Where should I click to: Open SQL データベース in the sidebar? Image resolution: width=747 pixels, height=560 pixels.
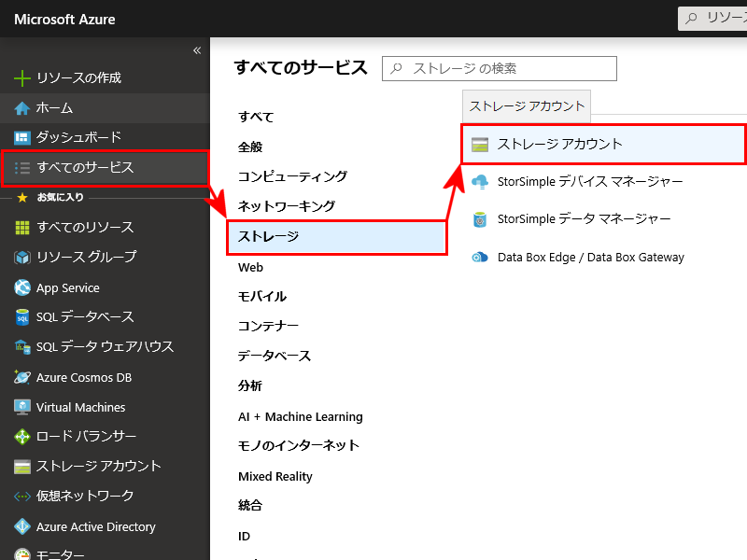[x=85, y=317]
